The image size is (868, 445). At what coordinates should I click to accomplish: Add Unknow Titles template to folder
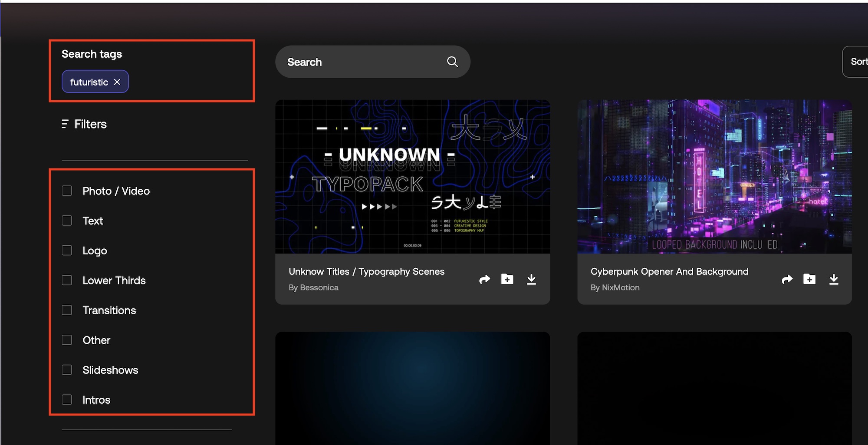coord(507,279)
